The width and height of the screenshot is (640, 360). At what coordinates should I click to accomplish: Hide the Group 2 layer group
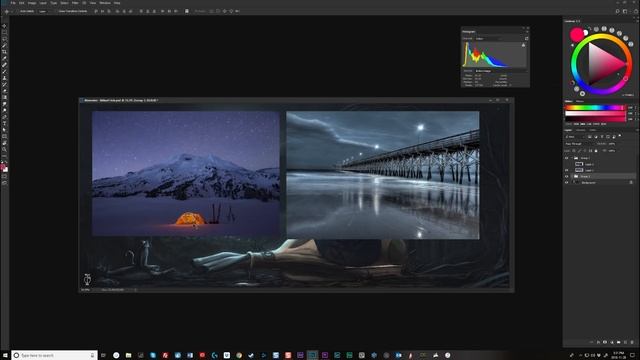566,176
